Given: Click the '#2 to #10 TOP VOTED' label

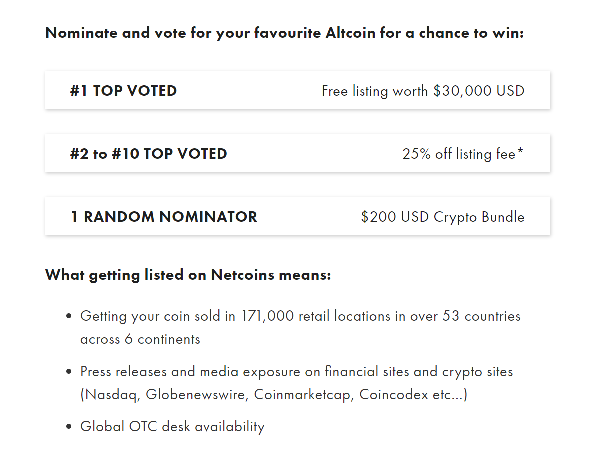Looking at the screenshot, I should click(148, 154).
